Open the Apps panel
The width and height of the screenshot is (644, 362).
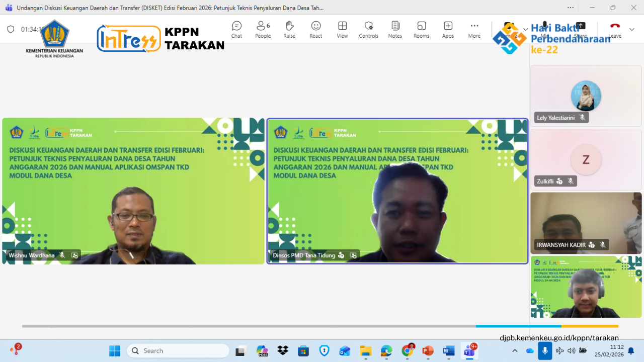tap(448, 29)
